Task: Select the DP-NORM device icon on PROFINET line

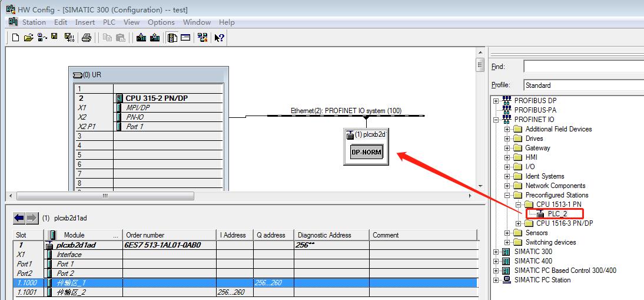Action: coord(366,153)
